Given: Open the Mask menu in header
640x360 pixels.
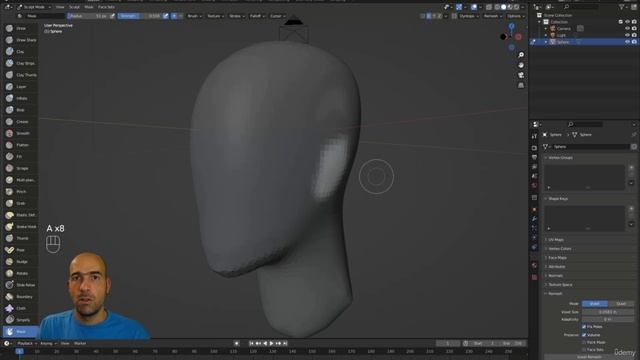Looking at the screenshot, I should pos(89,7).
